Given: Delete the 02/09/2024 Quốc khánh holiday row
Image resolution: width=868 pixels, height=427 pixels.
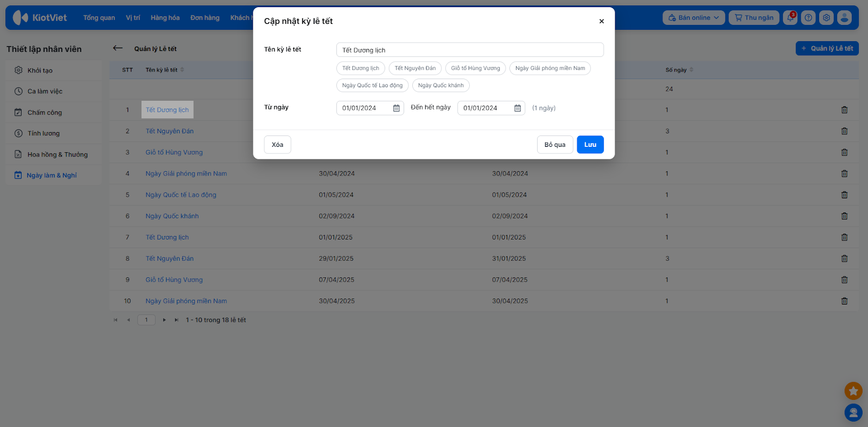Looking at the screenshot, I should (x=844, y=216).
